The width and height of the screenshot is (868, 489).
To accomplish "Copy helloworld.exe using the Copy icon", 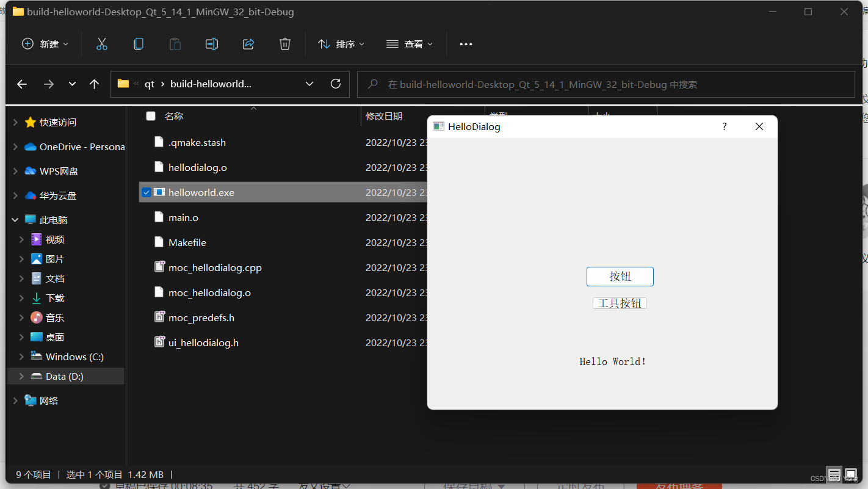I will click(x=138, y=43).
